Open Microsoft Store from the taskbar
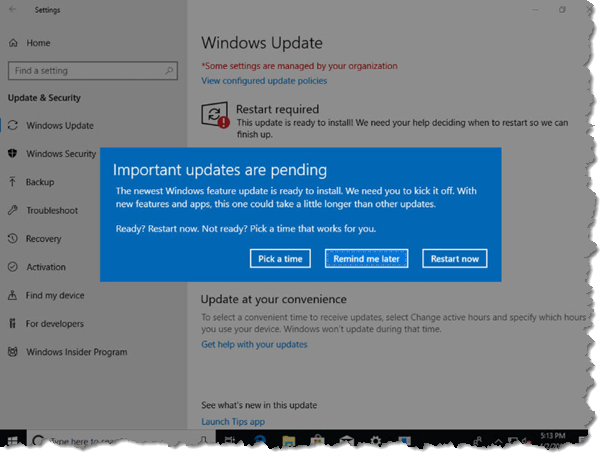608x461 pixels. [317, 441]
